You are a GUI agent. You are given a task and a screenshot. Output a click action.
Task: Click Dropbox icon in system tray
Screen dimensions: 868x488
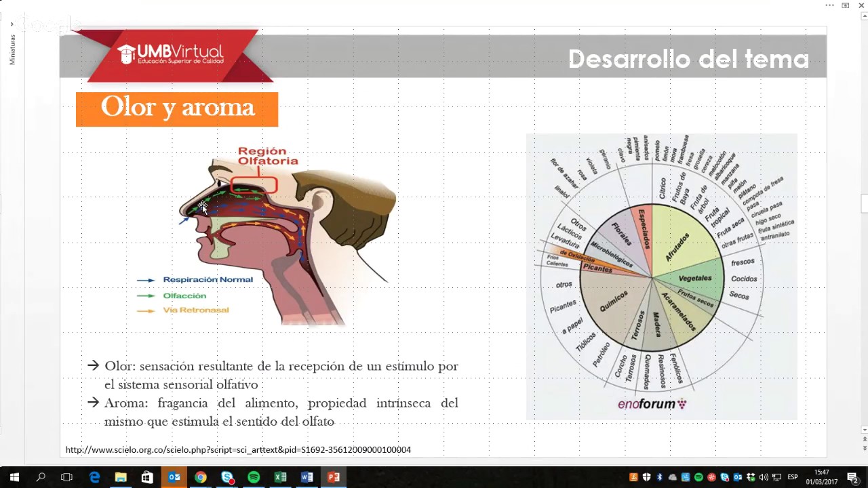[751, 477]
